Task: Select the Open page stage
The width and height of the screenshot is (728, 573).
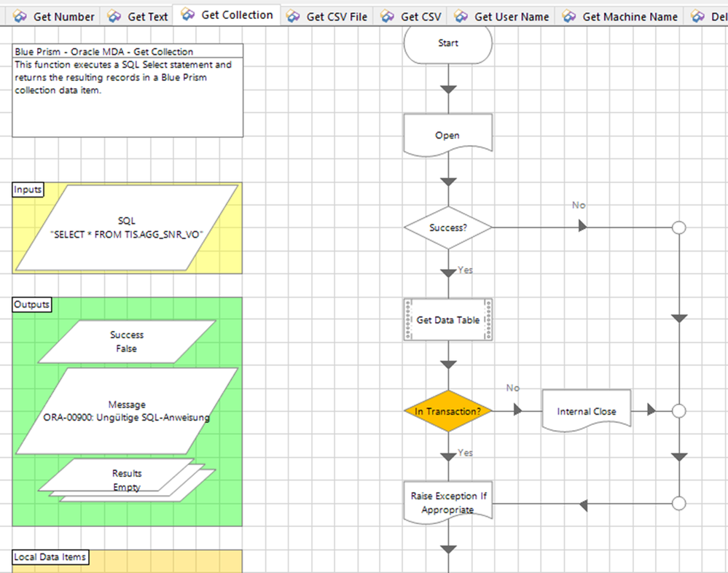Action: pos(448,135)
